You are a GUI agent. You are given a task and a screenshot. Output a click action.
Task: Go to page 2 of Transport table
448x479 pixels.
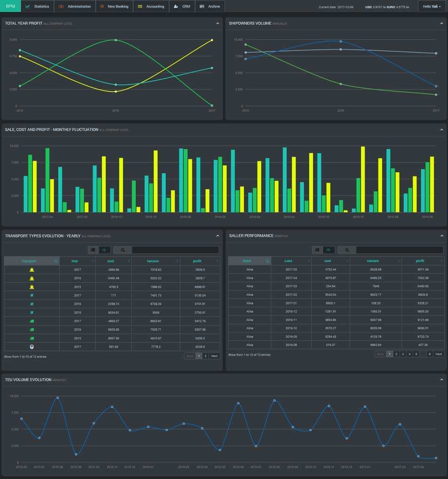pos(205,356)
